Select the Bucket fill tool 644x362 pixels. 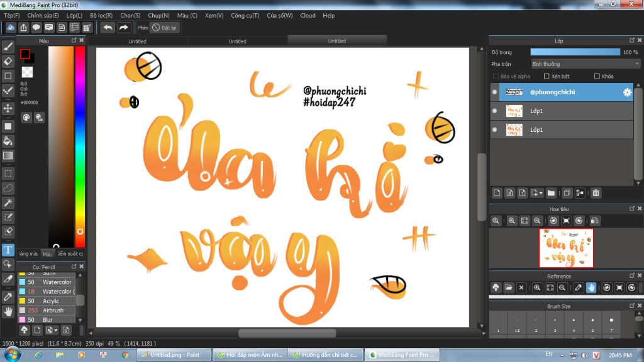pyautogui.click(x=8, y=141)
